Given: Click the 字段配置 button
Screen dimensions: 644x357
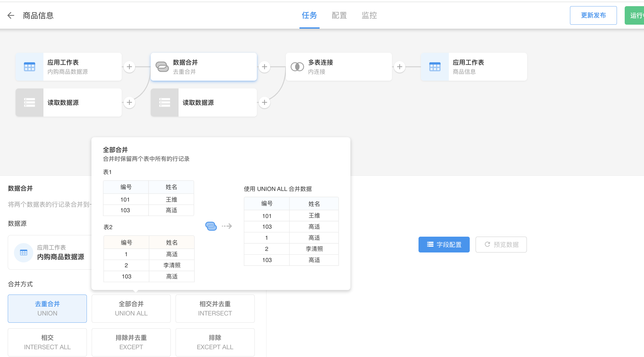Looking at the screenshot, I should tap(444, 244).
